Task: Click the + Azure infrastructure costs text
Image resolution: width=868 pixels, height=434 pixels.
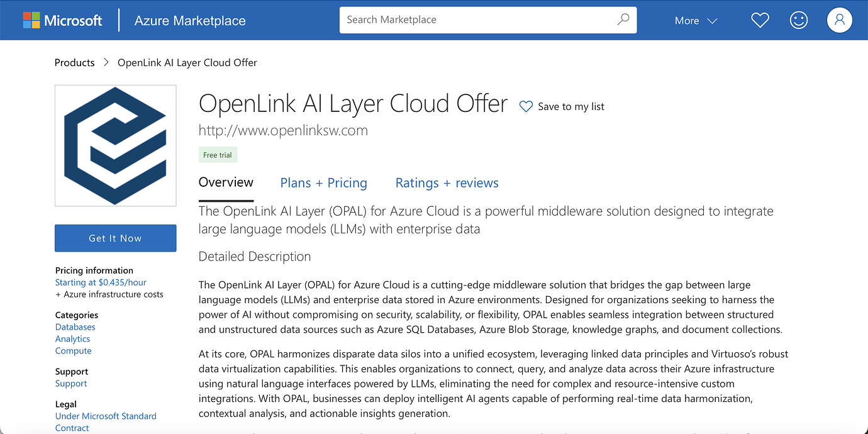Action: (x=109, y=294)
